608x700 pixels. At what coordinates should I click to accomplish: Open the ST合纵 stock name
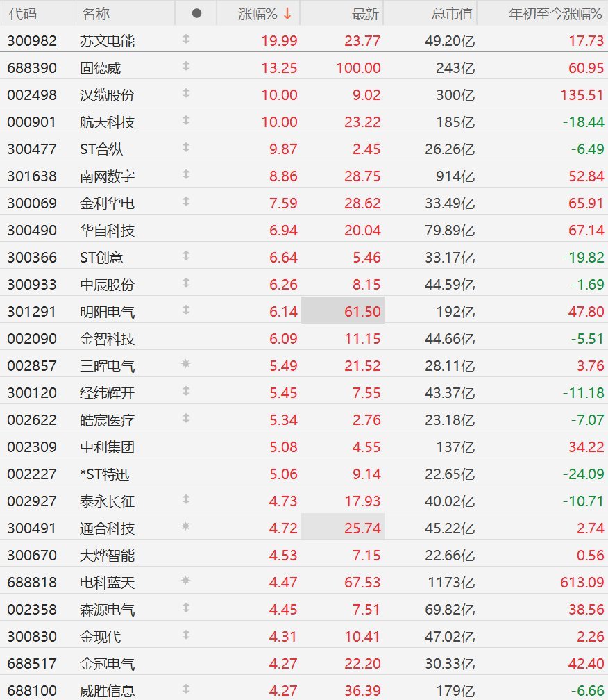pyautogui.click(x=101, y=149)
